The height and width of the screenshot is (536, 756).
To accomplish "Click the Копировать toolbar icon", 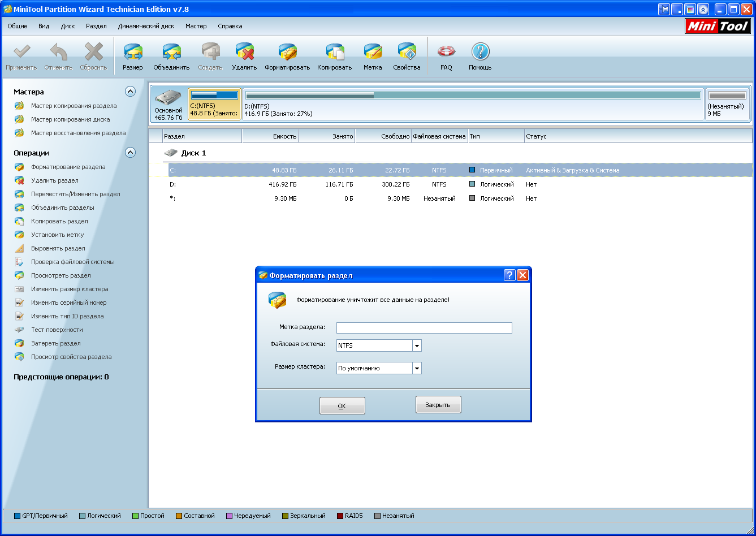I will [334, 52].
